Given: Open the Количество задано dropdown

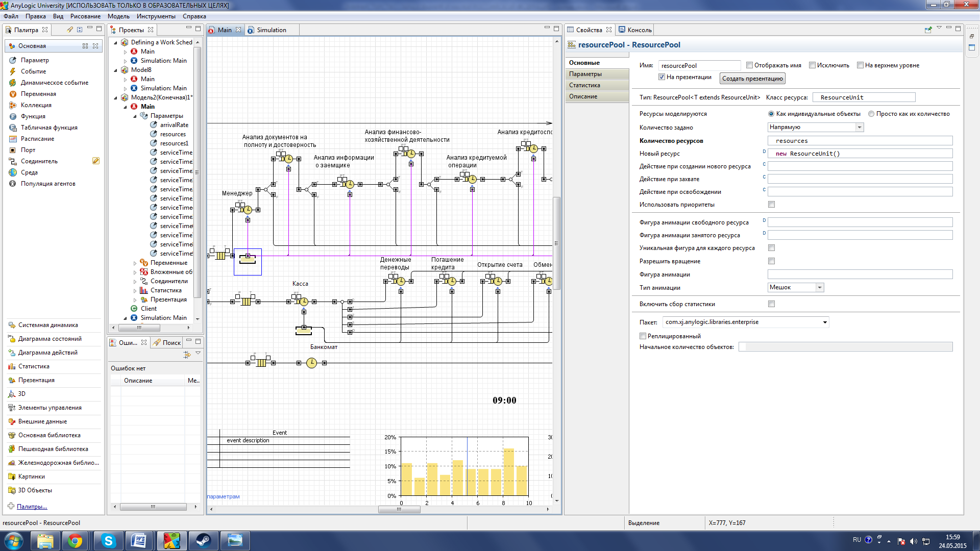Looking at the screenshot, I should tap(859, 128).
